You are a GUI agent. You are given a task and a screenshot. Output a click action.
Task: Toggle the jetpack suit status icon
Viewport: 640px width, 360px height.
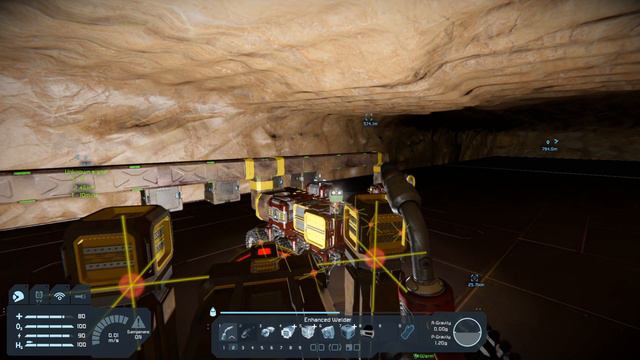(x=39, y=296)
